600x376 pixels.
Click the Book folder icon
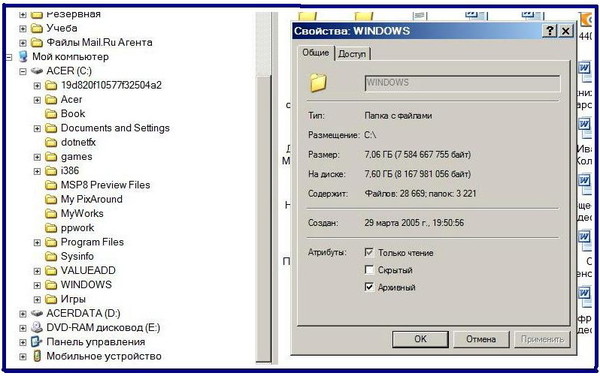tap(51, 114)
